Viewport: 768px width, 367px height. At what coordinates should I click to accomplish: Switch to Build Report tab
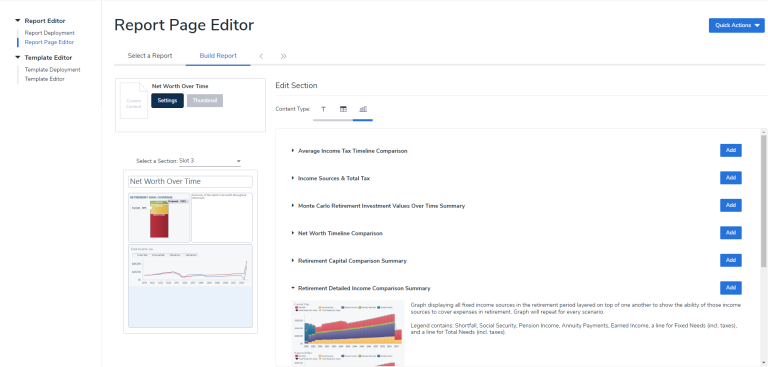click(218, 56)
